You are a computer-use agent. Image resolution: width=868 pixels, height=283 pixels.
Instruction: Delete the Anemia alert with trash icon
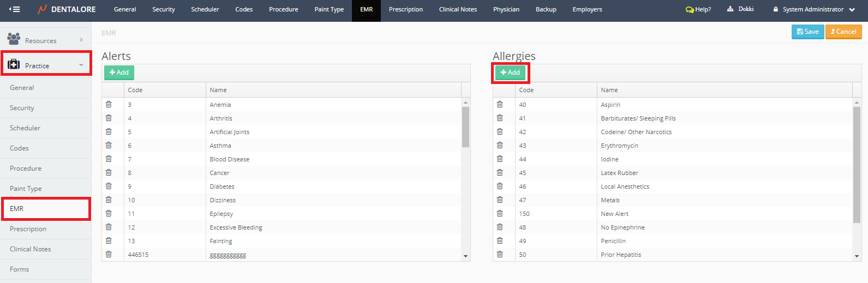pyautogui.click(x=109, y=105)
